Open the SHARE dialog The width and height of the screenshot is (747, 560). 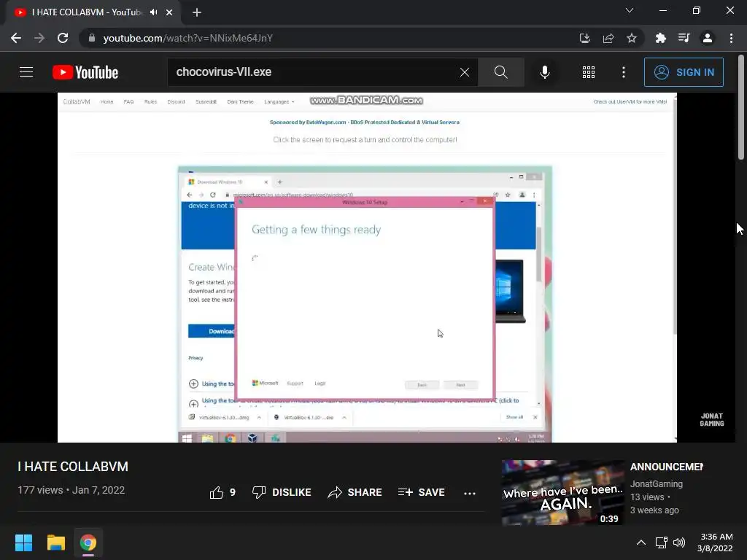(x=355, y=492)
